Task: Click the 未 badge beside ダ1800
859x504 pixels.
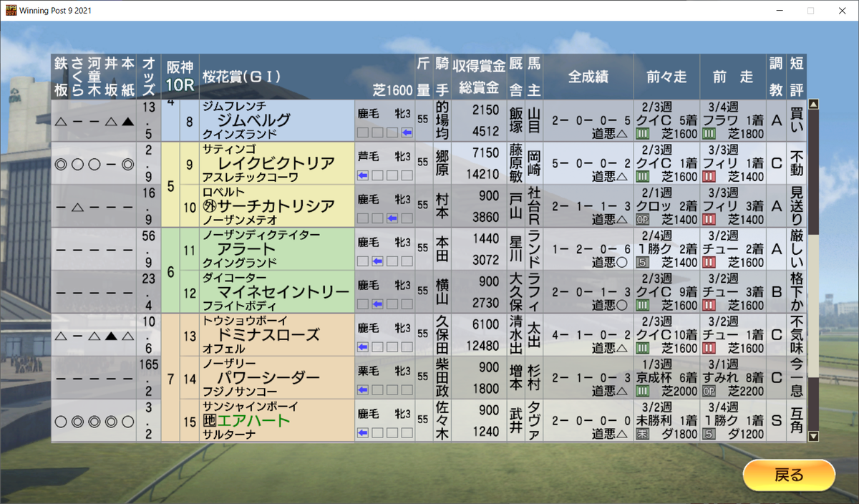Action: click(642, 434)
